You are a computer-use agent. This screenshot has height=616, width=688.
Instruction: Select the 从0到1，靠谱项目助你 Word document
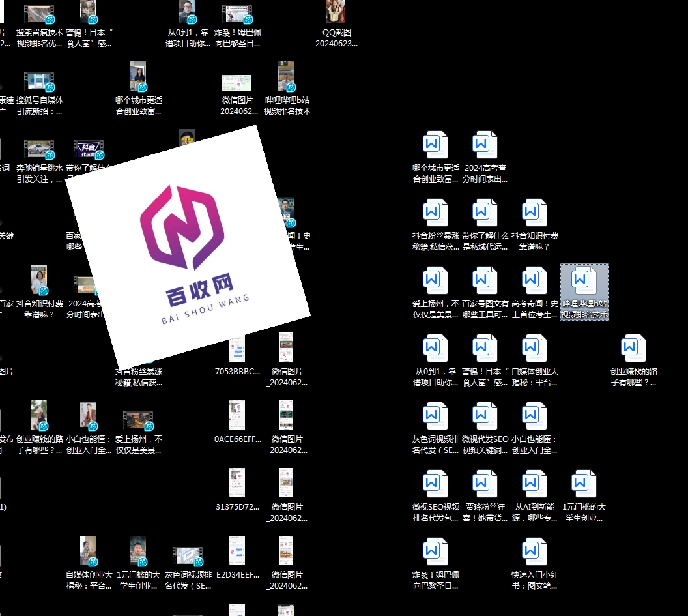pos(435,360)
